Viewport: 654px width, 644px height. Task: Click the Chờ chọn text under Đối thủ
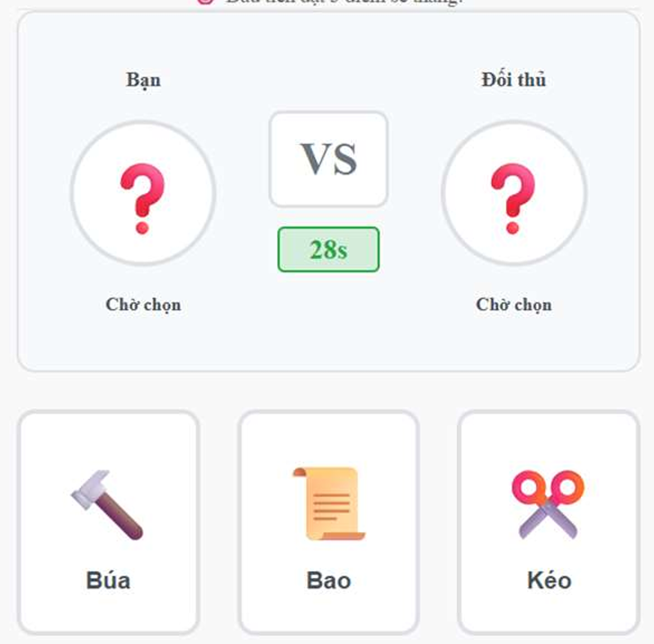[513, 305]
